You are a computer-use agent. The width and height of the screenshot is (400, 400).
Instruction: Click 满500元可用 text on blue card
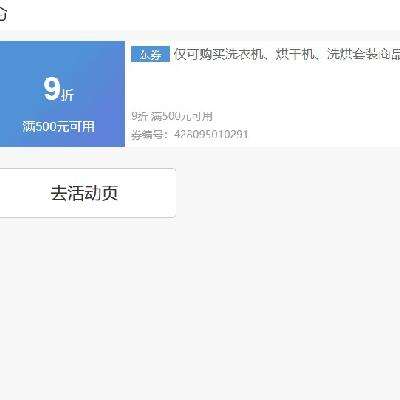59,127
